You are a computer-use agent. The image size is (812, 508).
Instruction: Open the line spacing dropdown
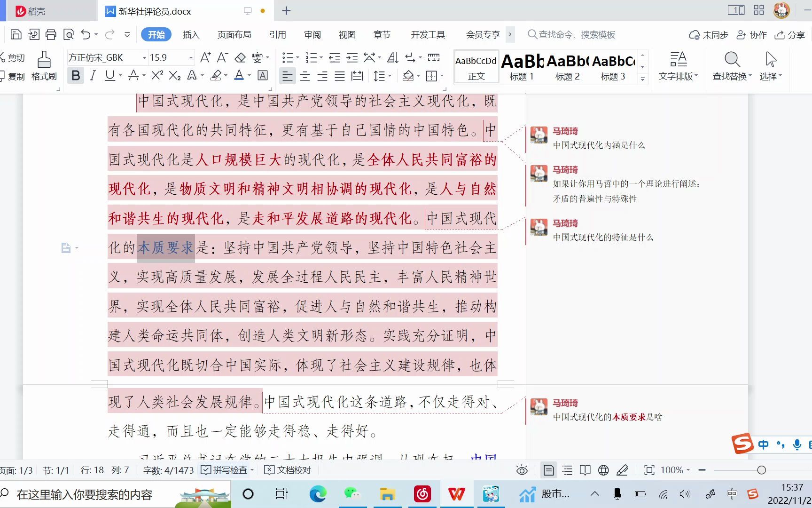tap(382, 75)
